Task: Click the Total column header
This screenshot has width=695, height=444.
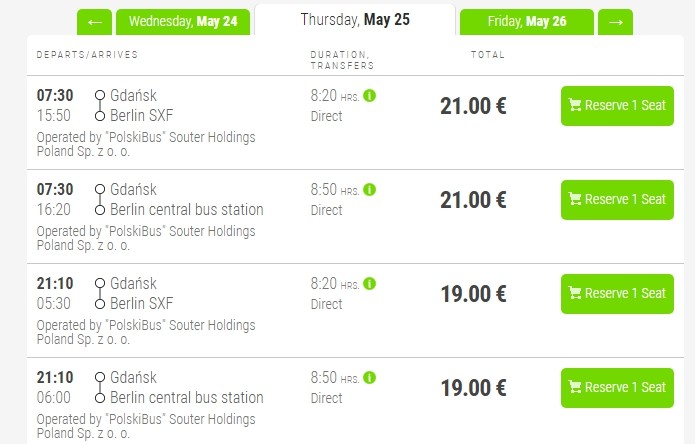Action: [488, 54]
